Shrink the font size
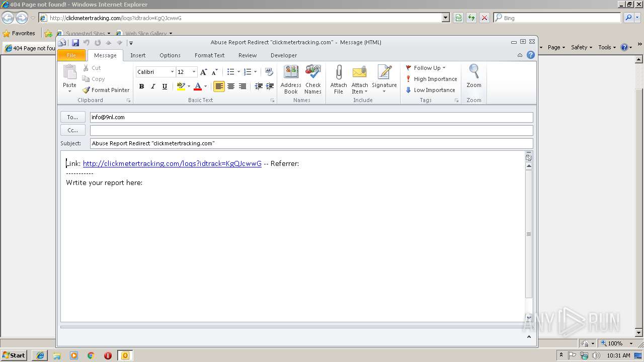 [214, 72]
